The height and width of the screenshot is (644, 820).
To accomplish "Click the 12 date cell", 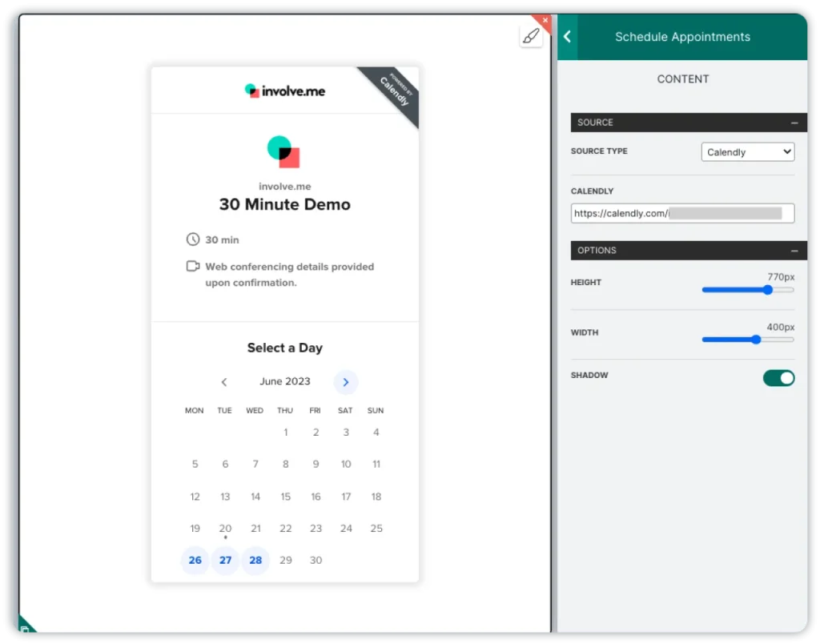I will (195, 497).
